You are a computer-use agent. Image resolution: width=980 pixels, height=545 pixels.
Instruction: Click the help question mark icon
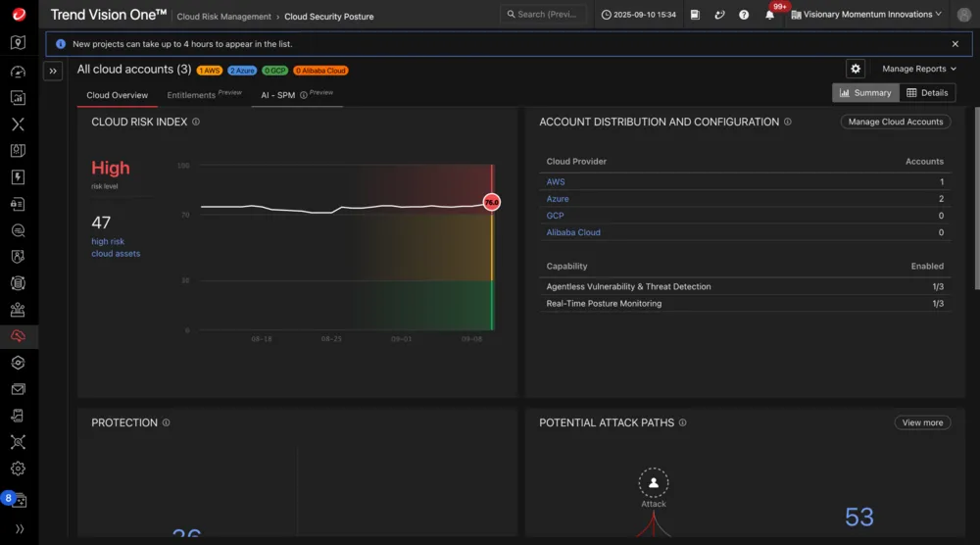pos(744,15)
